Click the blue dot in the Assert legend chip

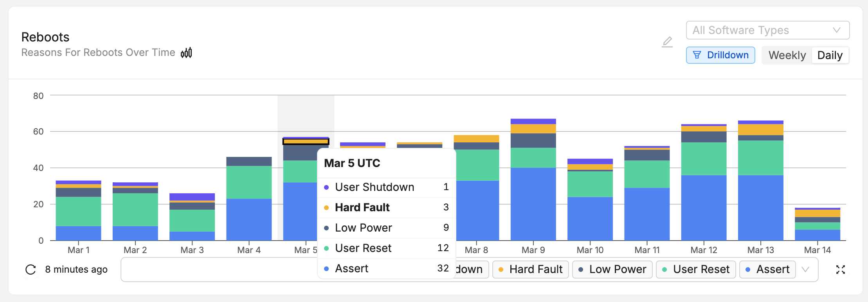tap(748, 269)
